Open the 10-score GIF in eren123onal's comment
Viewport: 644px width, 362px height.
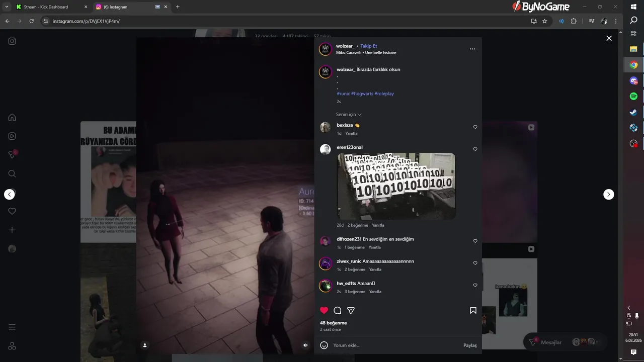396,186
